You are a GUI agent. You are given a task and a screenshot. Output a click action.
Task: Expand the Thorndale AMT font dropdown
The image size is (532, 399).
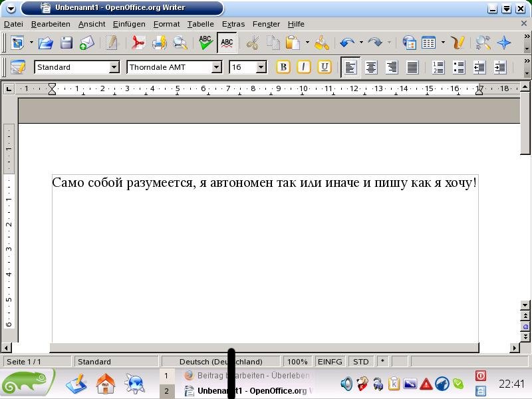coord(216,67)
